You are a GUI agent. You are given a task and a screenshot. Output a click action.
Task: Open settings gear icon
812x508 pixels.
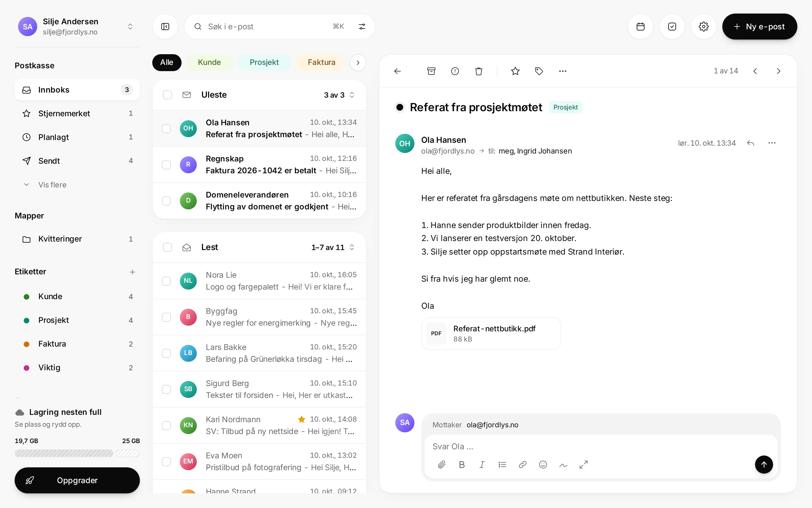(x=703, y=27)
